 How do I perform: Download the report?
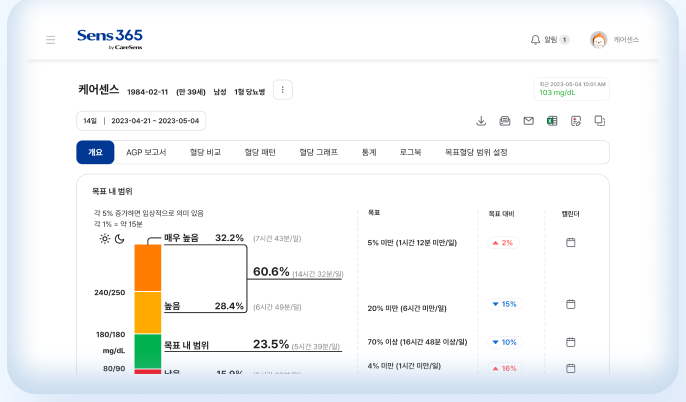point(481,121)
